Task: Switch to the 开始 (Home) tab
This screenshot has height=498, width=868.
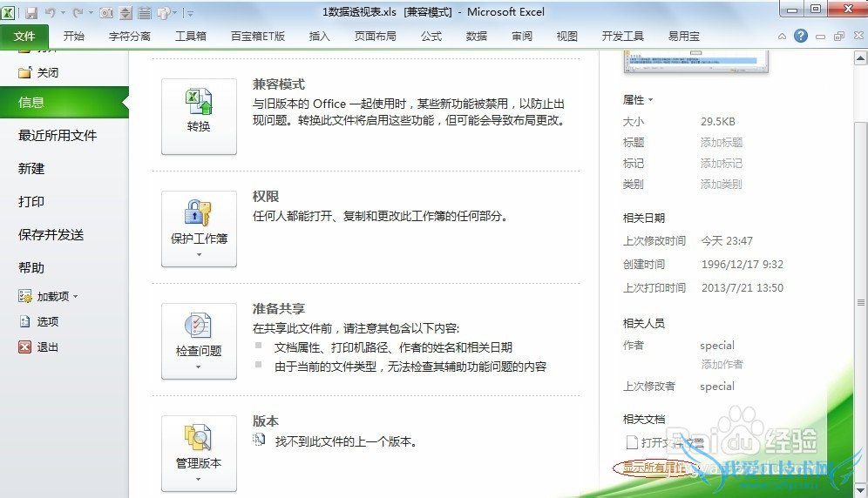Action: click(x=73, y=37)
